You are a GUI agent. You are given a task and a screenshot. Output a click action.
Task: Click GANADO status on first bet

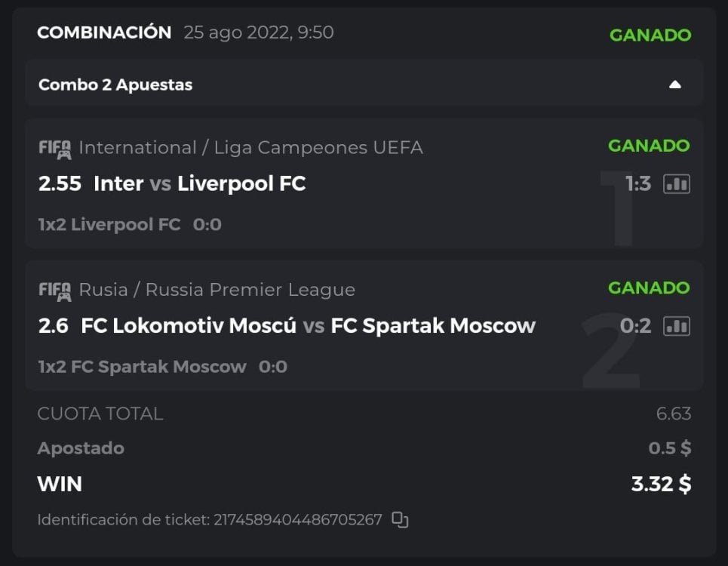pyautogui.click(x=649, y=146)
